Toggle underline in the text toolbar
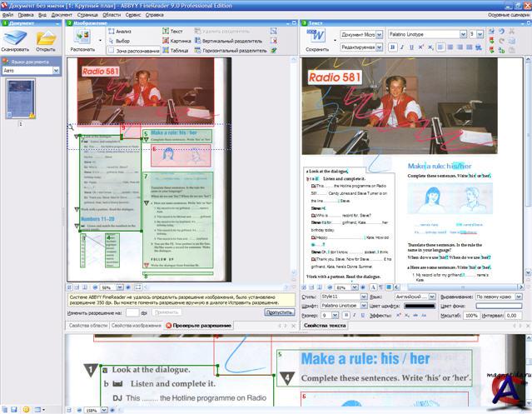The height and width of the screenshot is (414, 532). pos(411,47)
